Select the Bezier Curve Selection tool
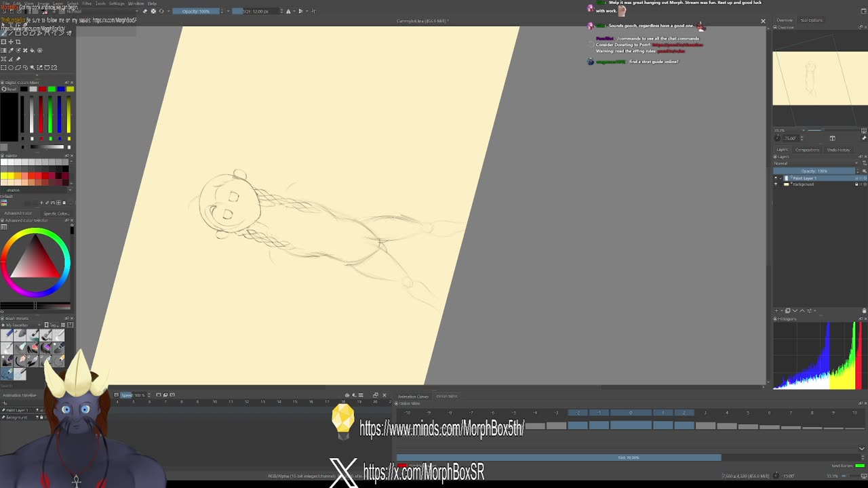 click(x=47, y=68)
